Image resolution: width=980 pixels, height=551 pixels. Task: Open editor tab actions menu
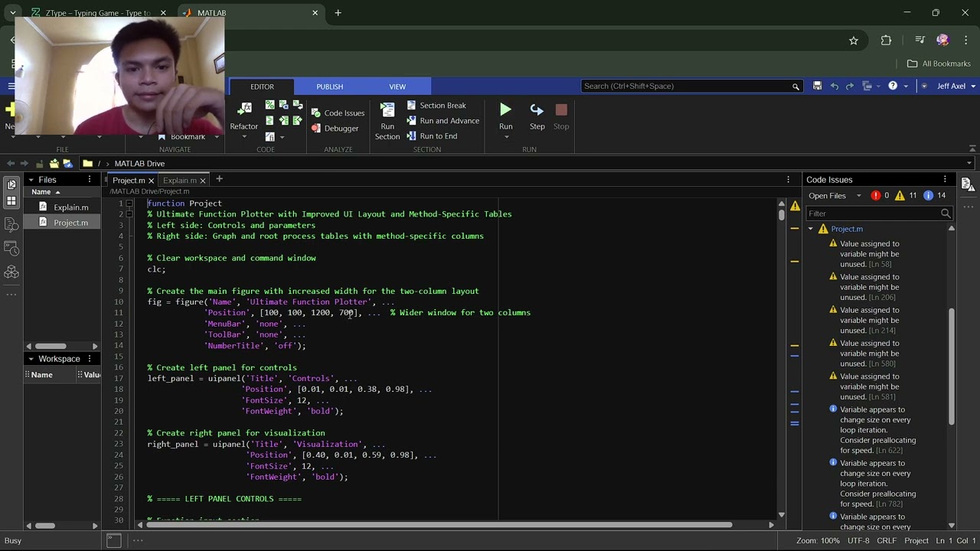pos(789,179)
